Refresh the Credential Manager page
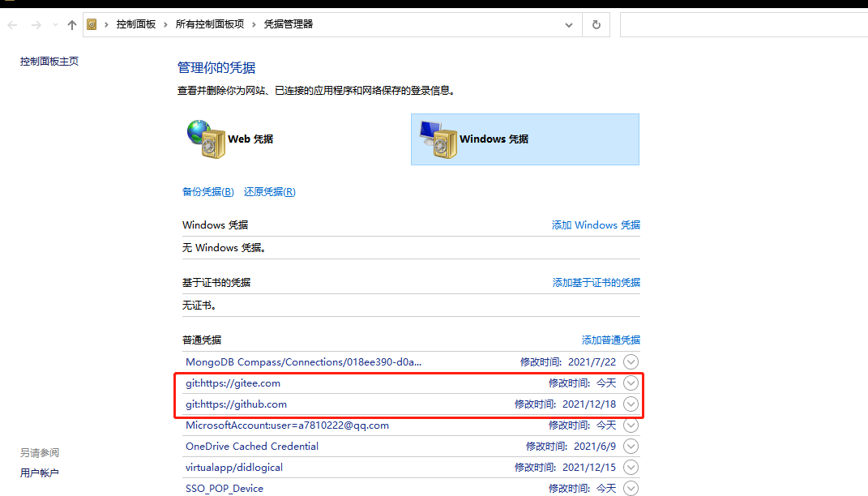Screen dimensions: 868x496 (596, 25)
